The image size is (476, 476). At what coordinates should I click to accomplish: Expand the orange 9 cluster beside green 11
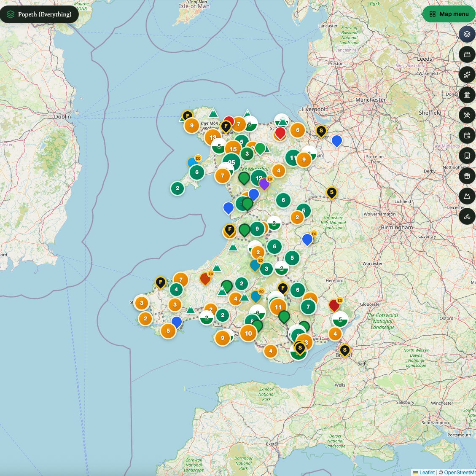304,160
